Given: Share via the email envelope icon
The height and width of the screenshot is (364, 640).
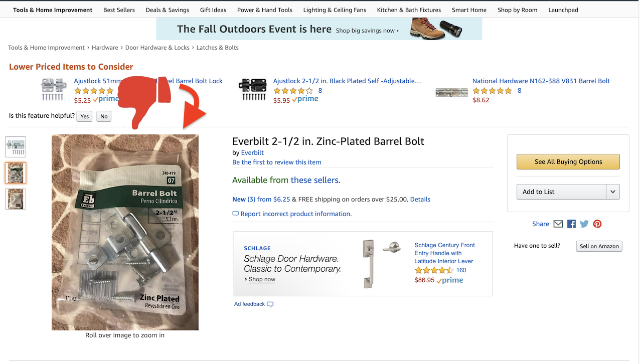Looking at the screenshot, I should point(558,224).
